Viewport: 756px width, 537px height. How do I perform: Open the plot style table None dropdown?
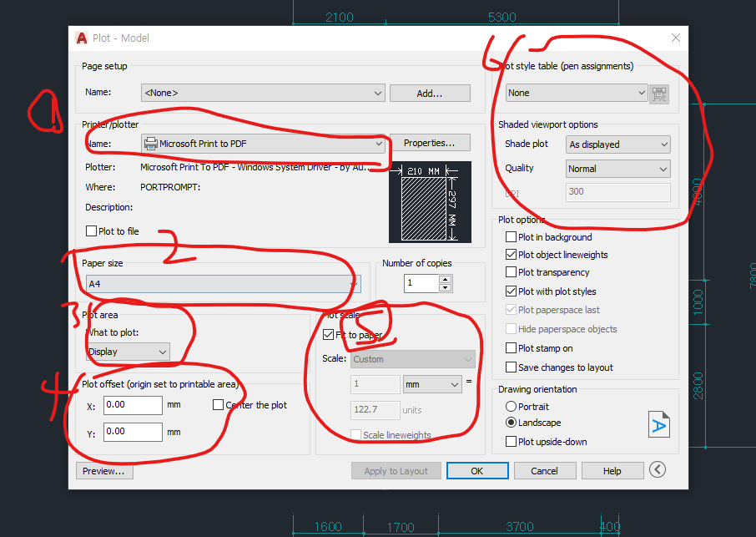(576, 93)
